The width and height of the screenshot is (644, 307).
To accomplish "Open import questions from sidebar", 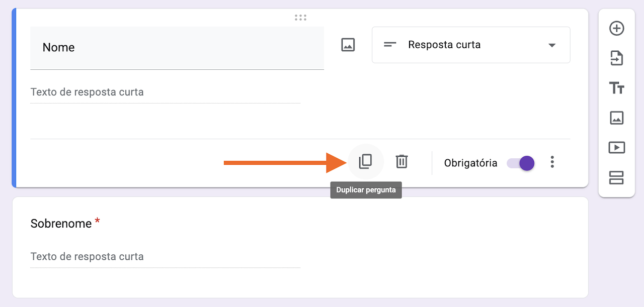I will [616, 58].
